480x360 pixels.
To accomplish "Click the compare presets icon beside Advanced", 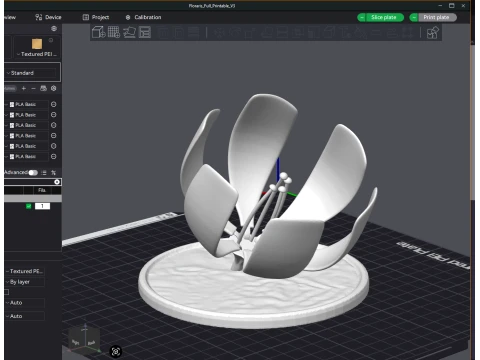I will (53, 173).
